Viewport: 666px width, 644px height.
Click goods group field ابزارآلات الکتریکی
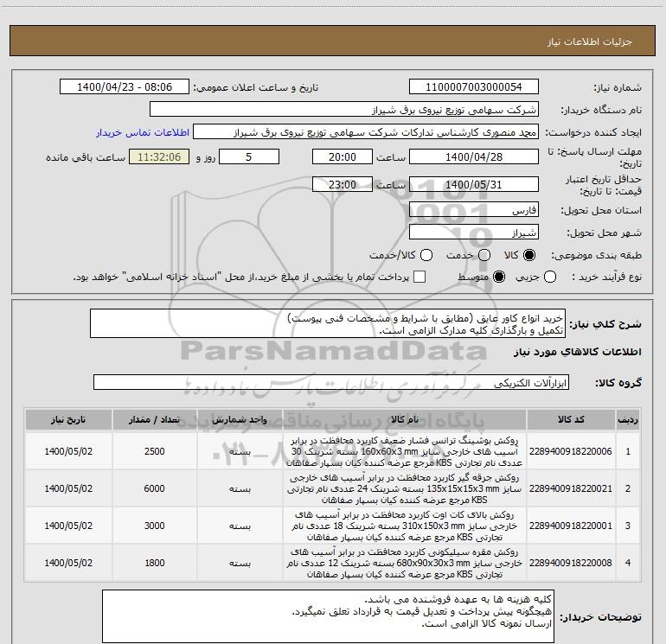(331, 382)
